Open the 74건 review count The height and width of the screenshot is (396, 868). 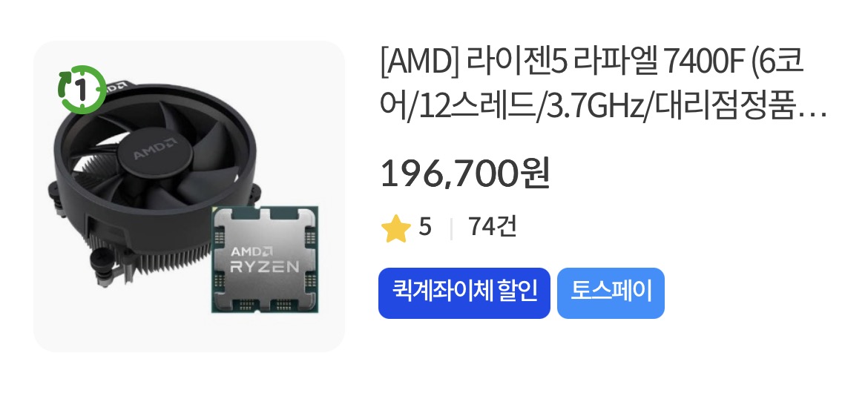tap(492, 227)
